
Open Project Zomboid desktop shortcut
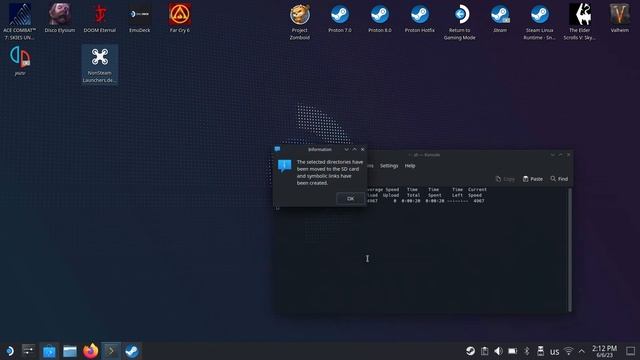coord(300,22)
